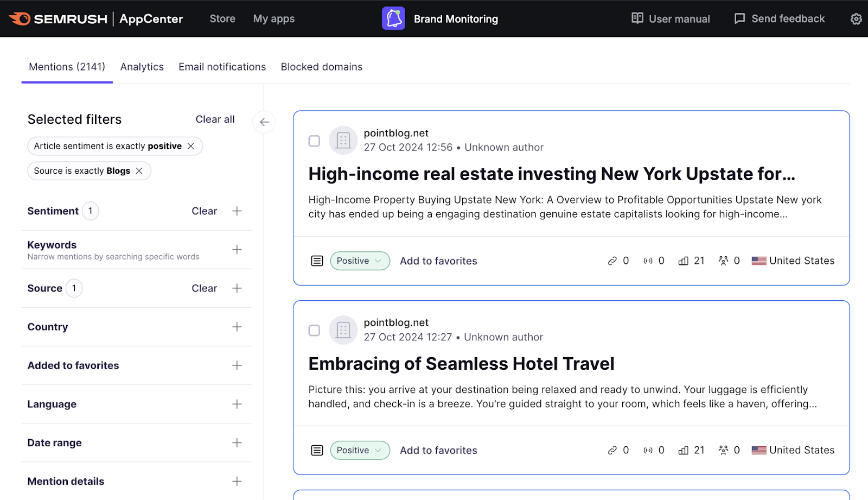868x500 pixels.
Task: Add the Hotel Travel mention to favorites
Action: pyautogui.click(x=438, y=450)
